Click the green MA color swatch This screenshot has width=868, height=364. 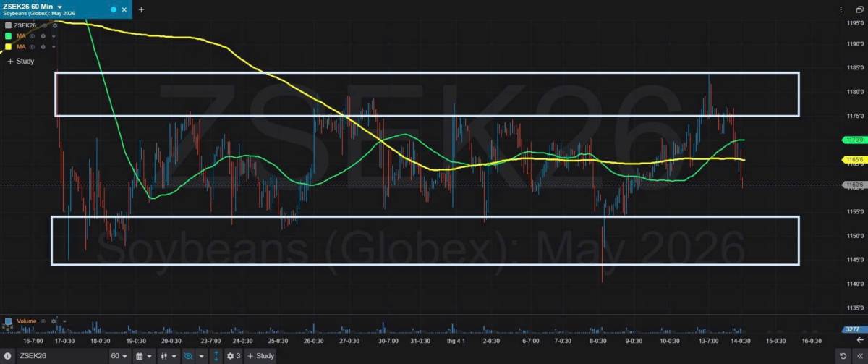(x=8, y=36)
